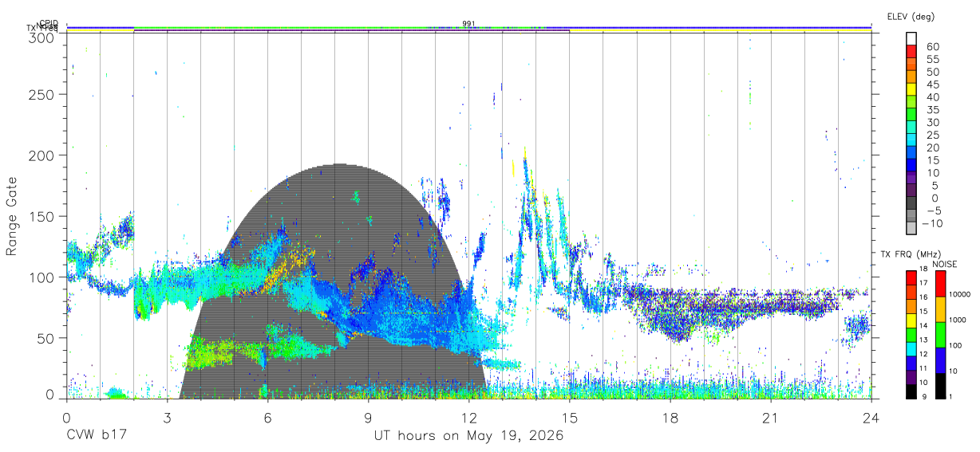Click the blue CPID bar above the plot

469,28
